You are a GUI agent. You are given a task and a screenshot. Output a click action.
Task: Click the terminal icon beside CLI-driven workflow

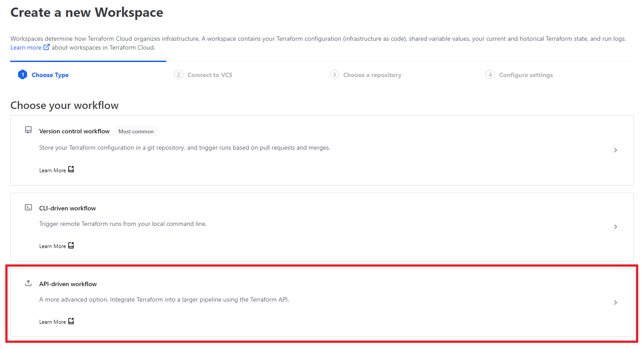[28, 206]
